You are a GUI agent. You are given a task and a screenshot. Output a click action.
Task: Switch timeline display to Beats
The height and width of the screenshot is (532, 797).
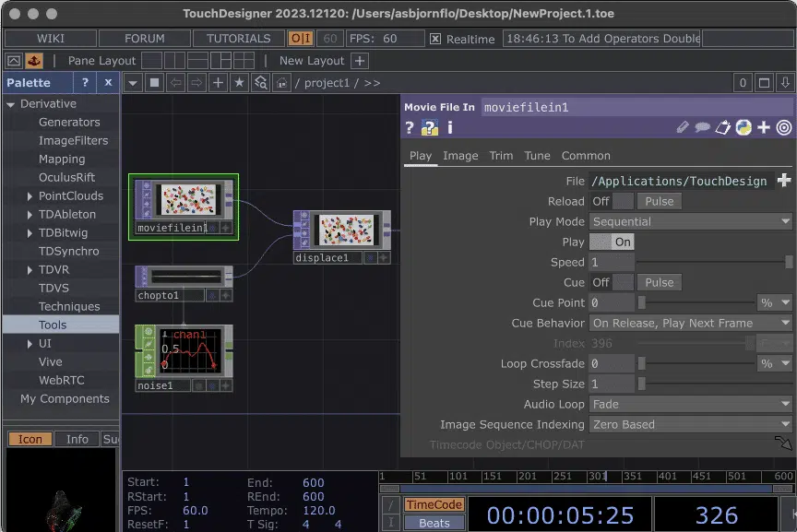click(x=434, y=523)
